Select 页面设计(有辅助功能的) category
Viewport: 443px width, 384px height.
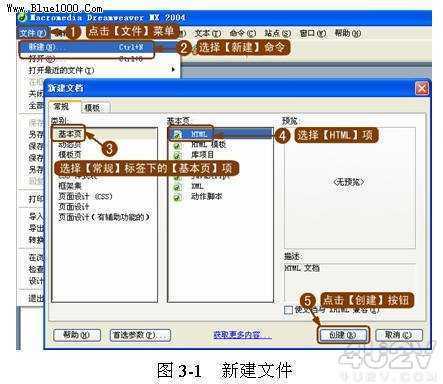point(104,217)
